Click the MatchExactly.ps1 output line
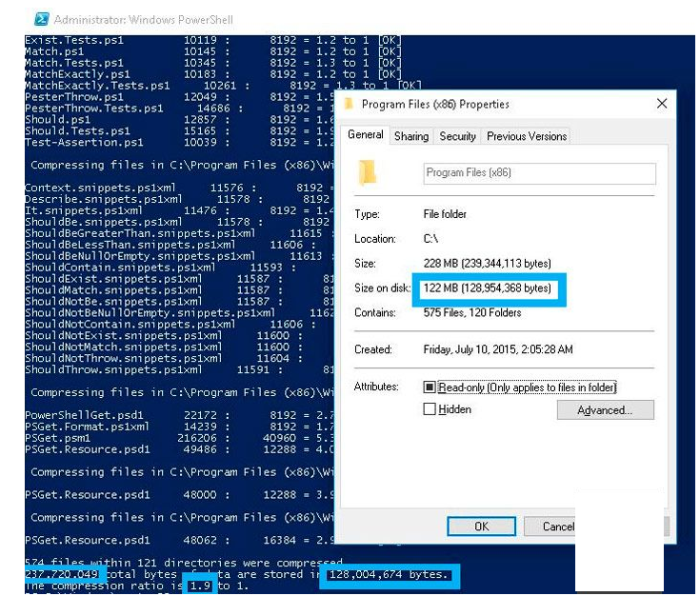This screenshot has height=596, width=700. pyautogui.click(x=213, y=74)
